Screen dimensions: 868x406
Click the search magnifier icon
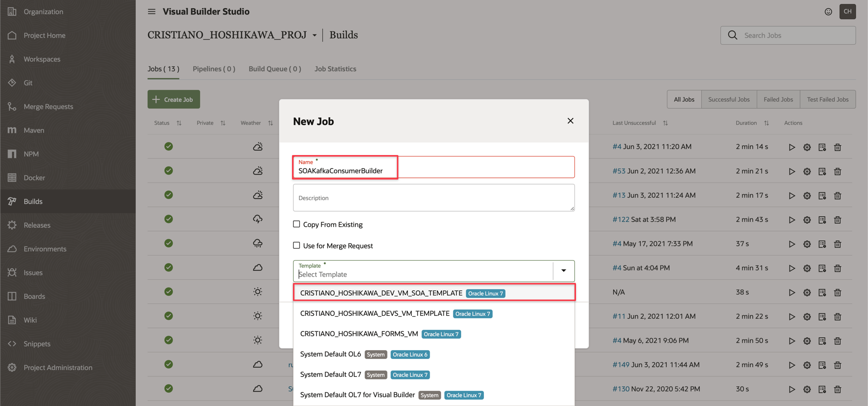coord(732,35)
